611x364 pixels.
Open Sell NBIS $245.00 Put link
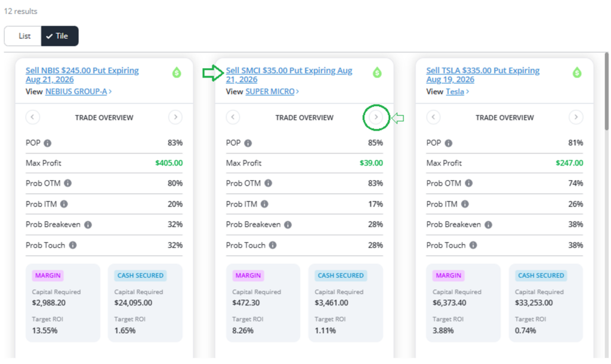tap(82, 75)
